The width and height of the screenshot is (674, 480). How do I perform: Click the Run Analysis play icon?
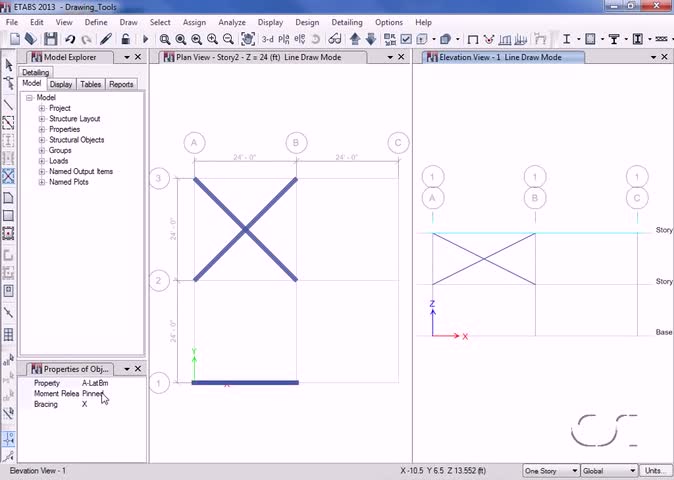(145, 40)
